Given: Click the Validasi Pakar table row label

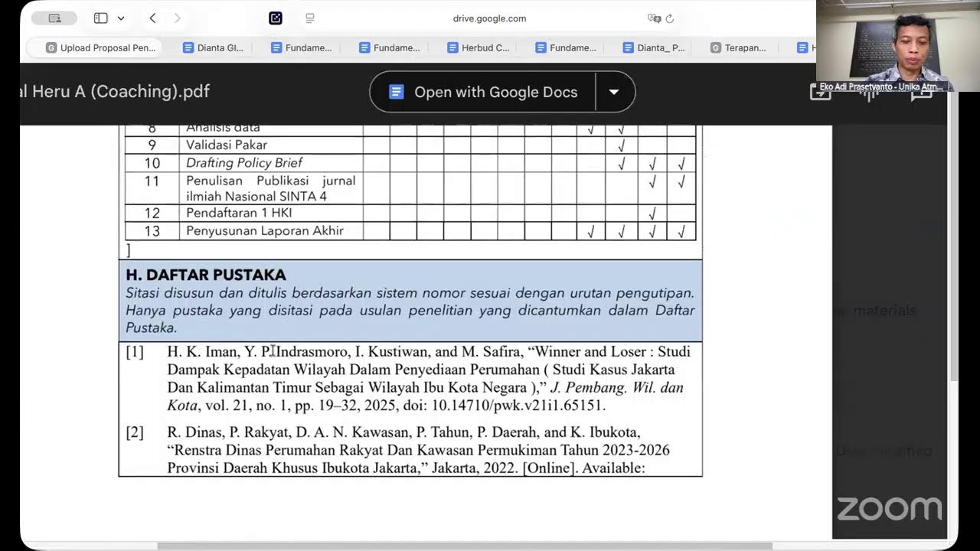Looking at the screenshot, I should click(227, 145).
